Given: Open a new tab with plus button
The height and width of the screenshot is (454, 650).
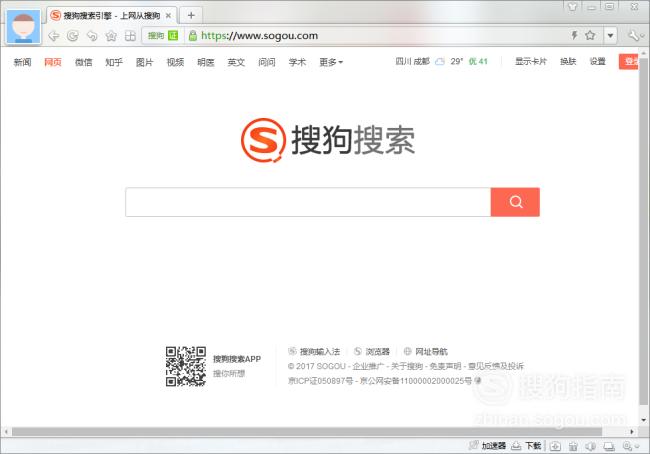Looking at the screenshot, I should 191,15.
